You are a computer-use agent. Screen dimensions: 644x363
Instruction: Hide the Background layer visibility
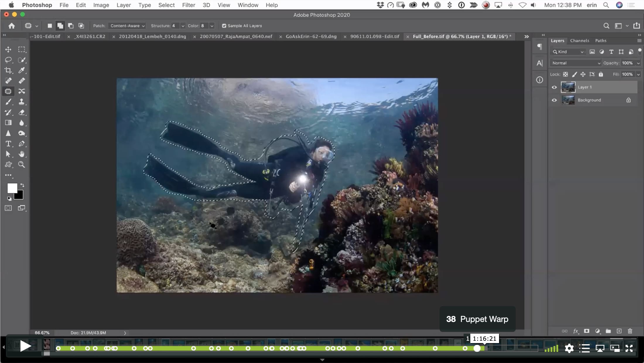554,100
